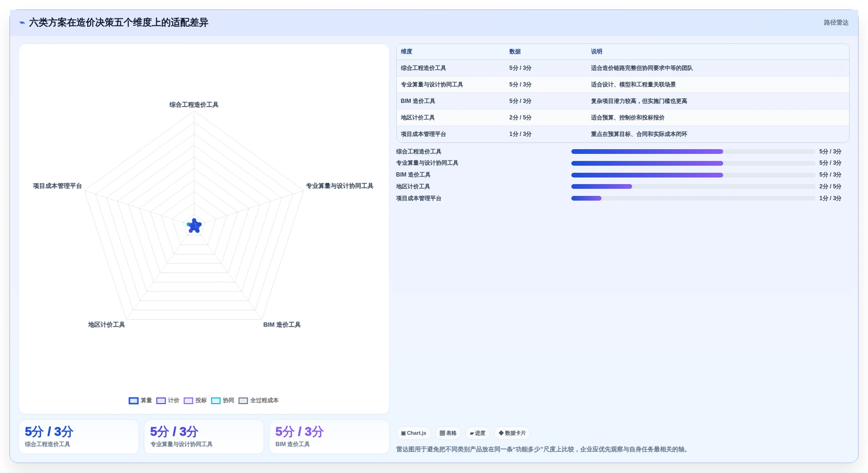
Task: Click the 2分 / 5分 value beside the 地区计价工具 progress bar
Action: pos(830,186)
